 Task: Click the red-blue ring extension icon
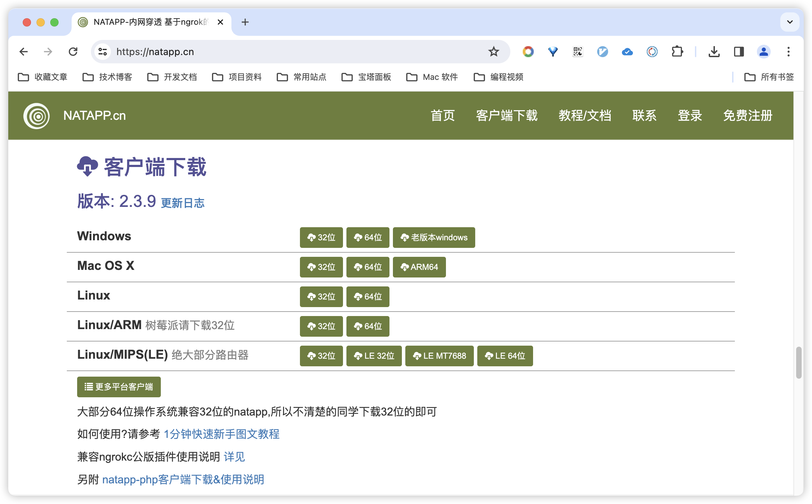coord(652,52)
